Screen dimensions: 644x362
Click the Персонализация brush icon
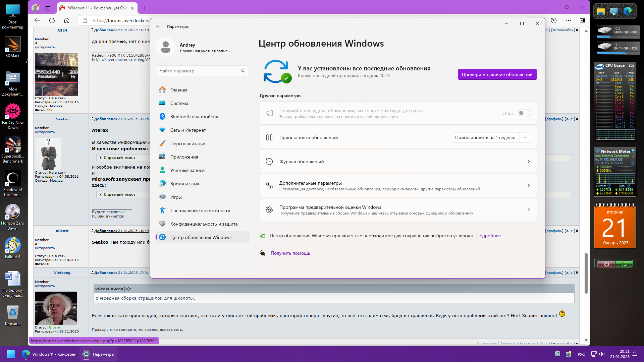(x=162, y=143)
